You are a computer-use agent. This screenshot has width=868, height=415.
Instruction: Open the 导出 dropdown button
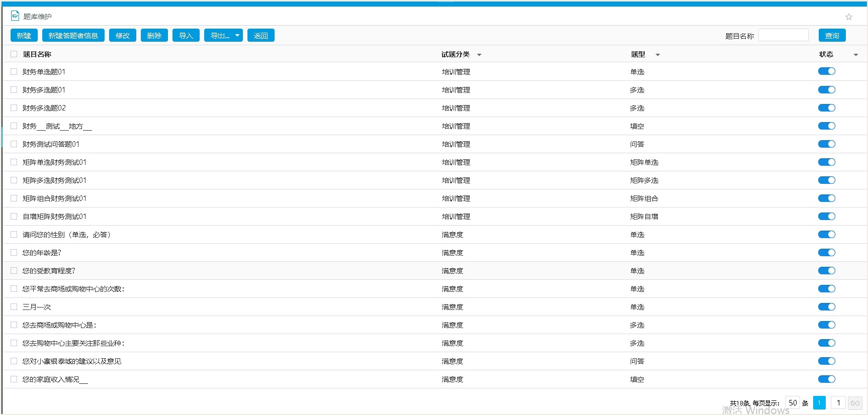tap(223, 36)
